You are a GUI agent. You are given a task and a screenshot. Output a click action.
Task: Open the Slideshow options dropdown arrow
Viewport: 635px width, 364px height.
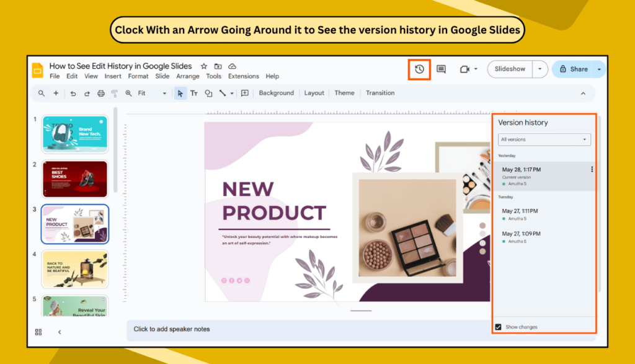coord(540,69)
